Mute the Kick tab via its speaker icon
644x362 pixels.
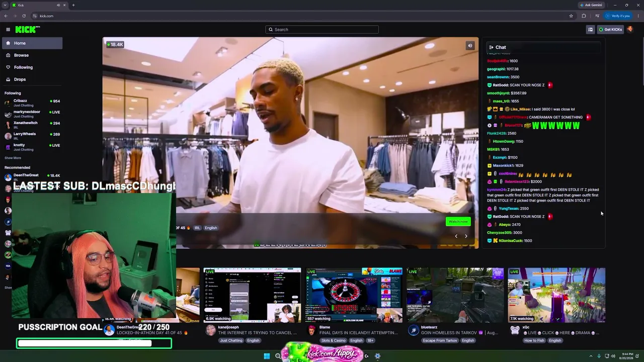coord(58,5)
